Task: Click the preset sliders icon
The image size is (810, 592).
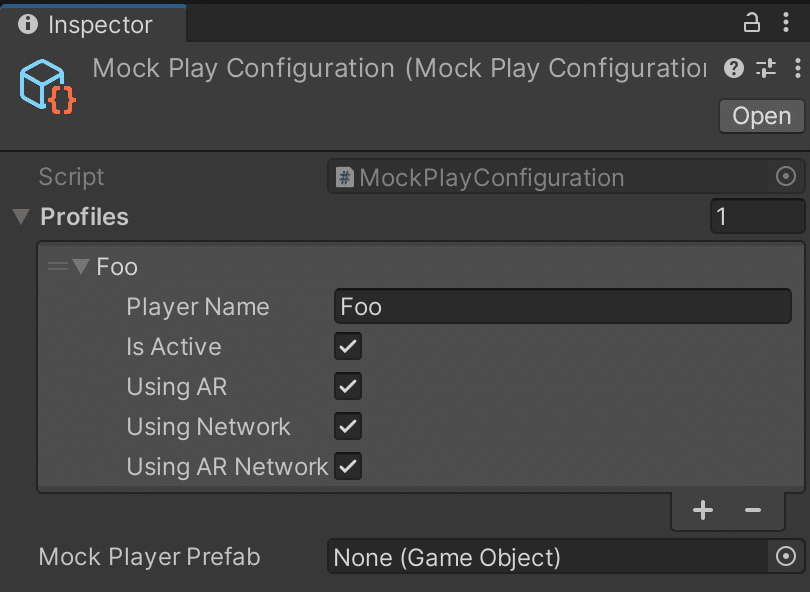Action: 766,68
